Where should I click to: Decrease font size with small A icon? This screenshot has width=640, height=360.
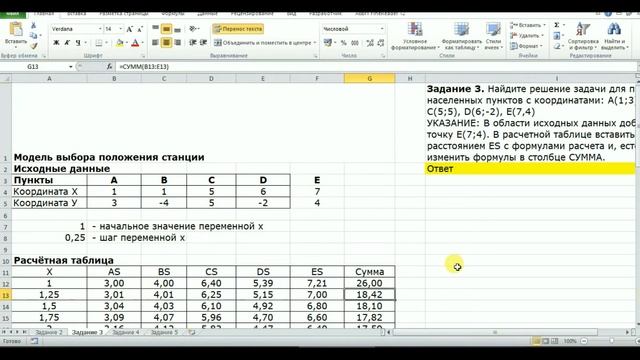[x=140, y=29]
